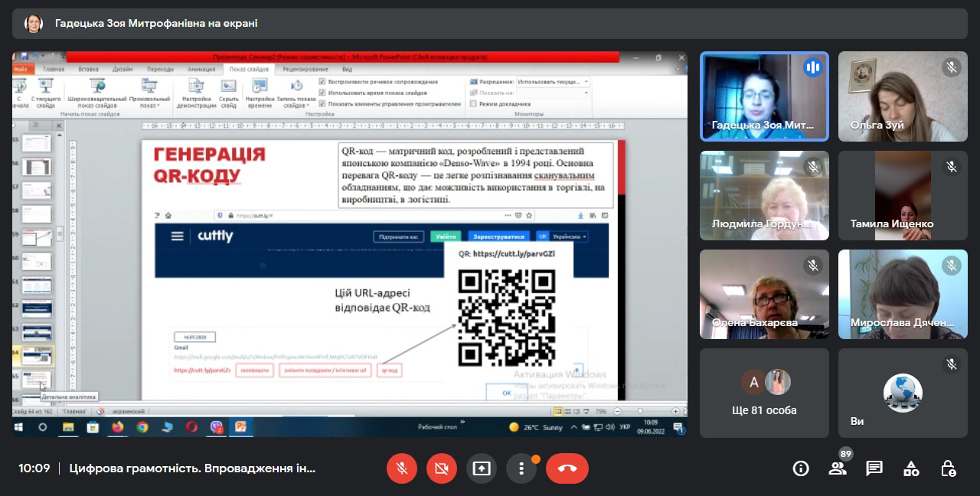Click 'украинский' language in status bar

(128, 410)
